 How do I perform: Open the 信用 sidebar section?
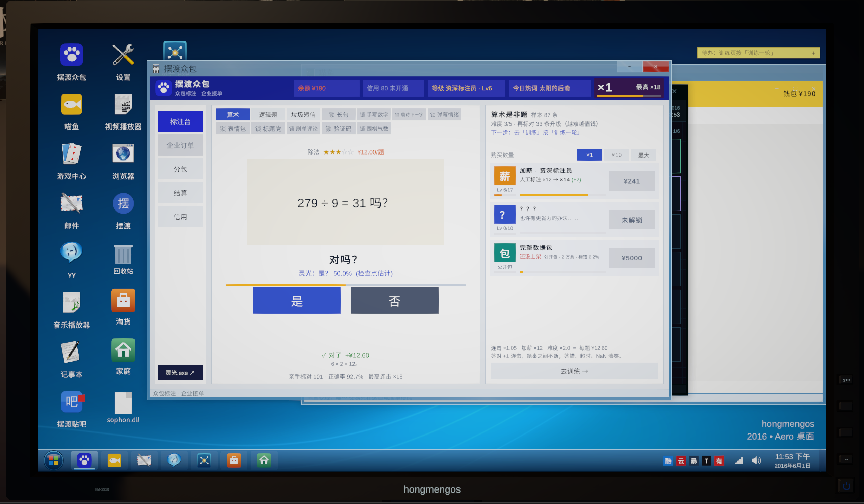180,217
